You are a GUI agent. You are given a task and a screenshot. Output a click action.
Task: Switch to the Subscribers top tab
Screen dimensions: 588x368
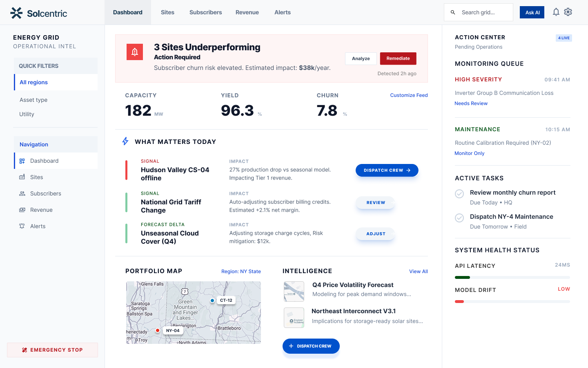[205, 12]
